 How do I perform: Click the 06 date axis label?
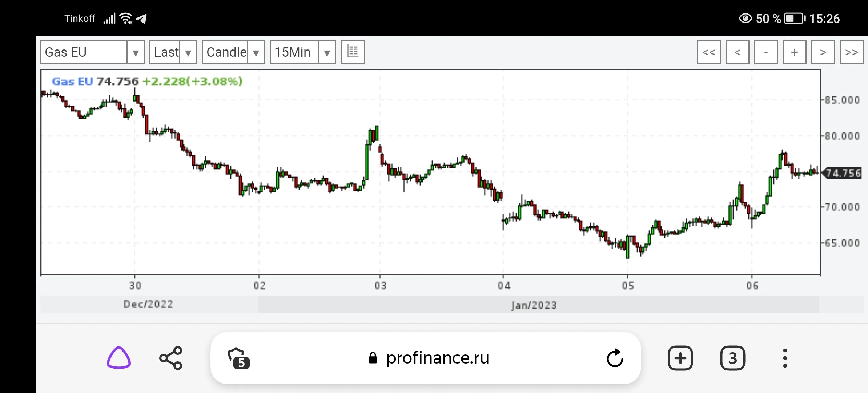coord(752,286)
